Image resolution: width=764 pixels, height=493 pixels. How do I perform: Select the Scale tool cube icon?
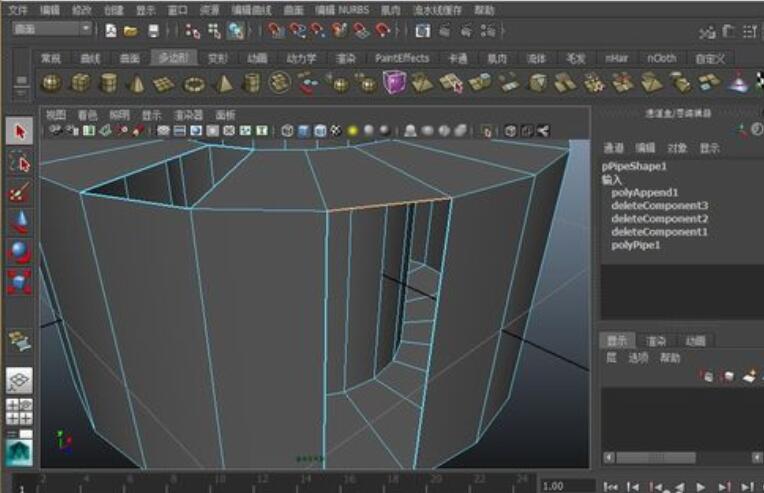pos(20,282)
